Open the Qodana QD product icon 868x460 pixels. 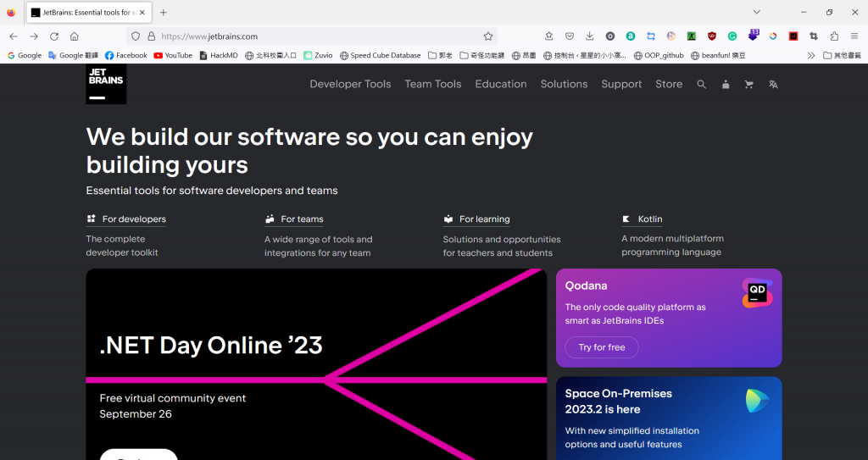pos(757,293)
